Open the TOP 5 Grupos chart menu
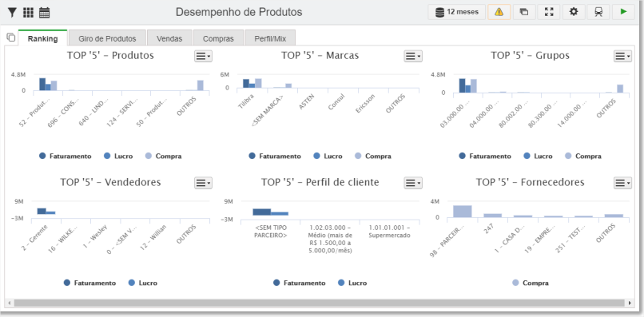This screenshot has height=317, width=644. (622, 56)
